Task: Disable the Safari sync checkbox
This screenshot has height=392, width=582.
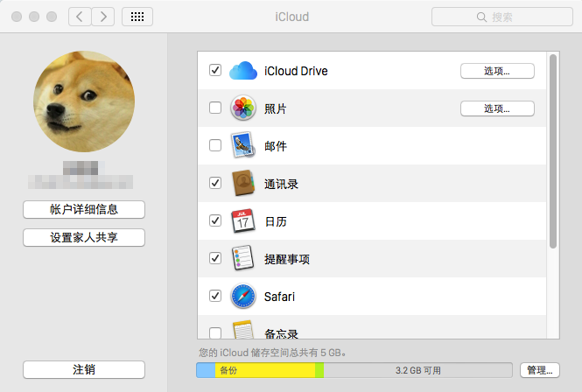Action: tap(215, 297)
